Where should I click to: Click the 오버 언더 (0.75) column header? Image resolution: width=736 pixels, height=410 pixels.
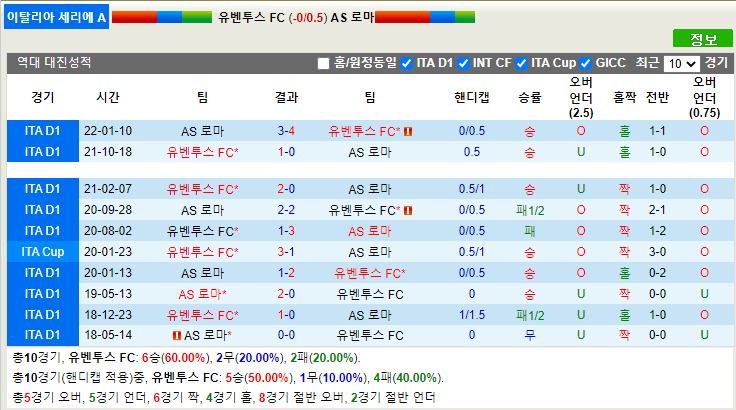pos(705,97)
